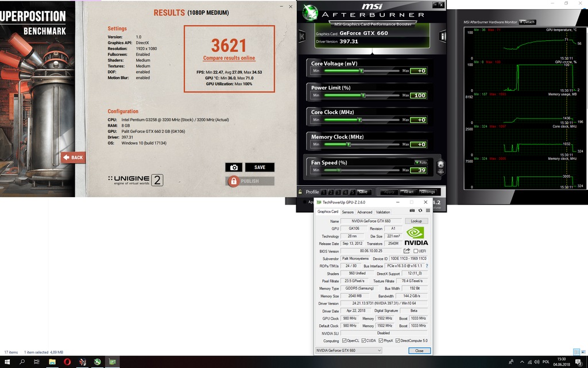588x368 pixels.
Task: Click the Afterburner Reset button
Action: pos(408,192)
